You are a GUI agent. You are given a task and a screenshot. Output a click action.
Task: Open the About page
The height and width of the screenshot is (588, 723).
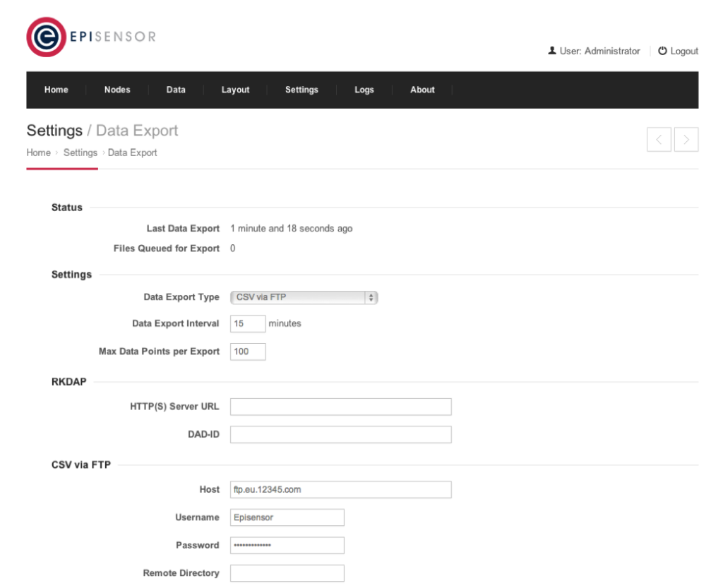tap(422, 90)
